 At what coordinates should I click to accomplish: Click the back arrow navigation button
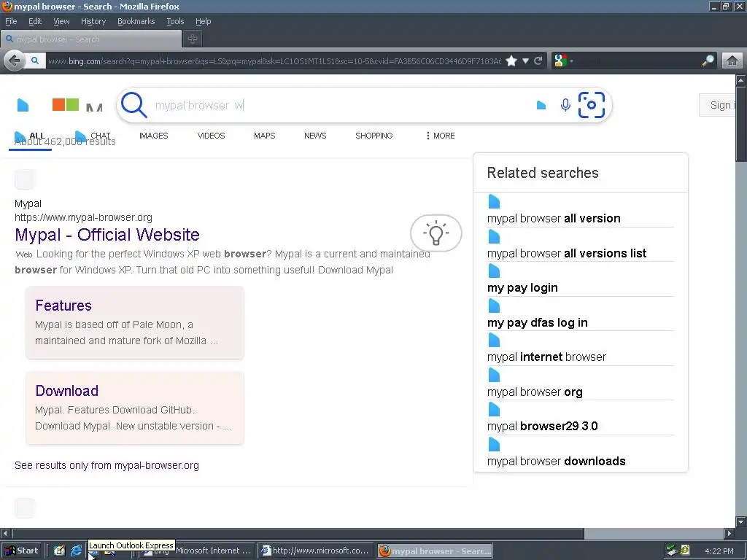pyautogui.click(x=15, y=61)
